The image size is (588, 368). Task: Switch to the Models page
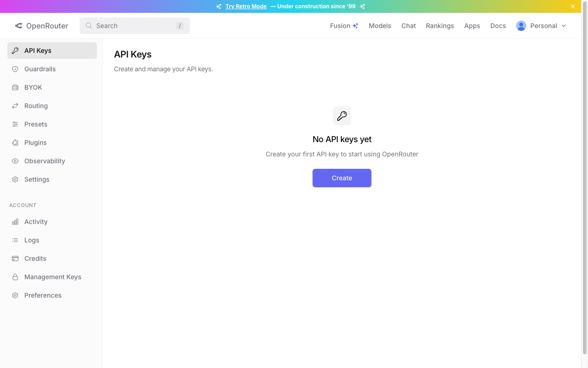(x=380, y=26)
